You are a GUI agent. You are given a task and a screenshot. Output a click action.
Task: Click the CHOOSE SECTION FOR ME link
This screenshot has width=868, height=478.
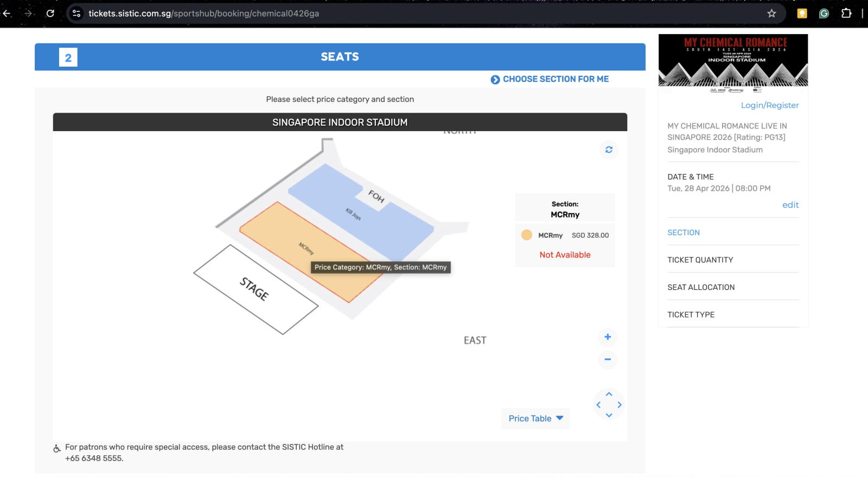556,79
